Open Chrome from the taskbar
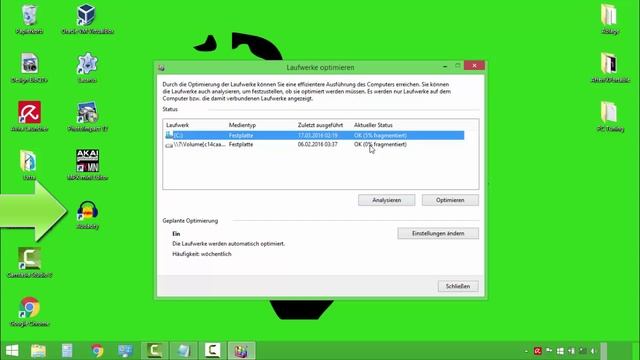 pos(97,351)
